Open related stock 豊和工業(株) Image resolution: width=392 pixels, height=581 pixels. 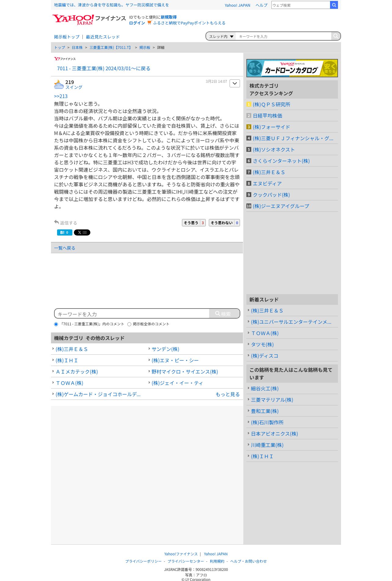point(265,411)
